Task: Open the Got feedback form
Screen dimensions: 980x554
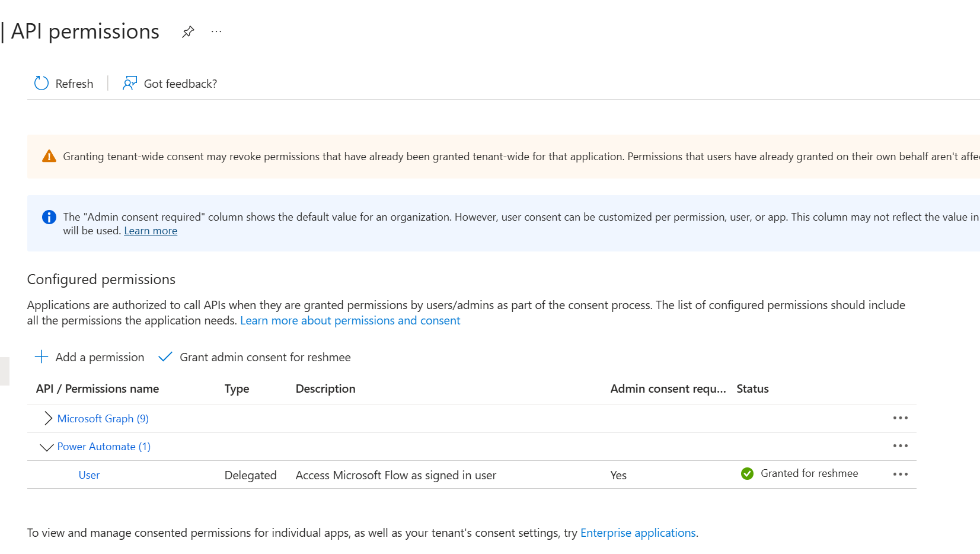Action: pyautogui.click(x=170, y=83)
